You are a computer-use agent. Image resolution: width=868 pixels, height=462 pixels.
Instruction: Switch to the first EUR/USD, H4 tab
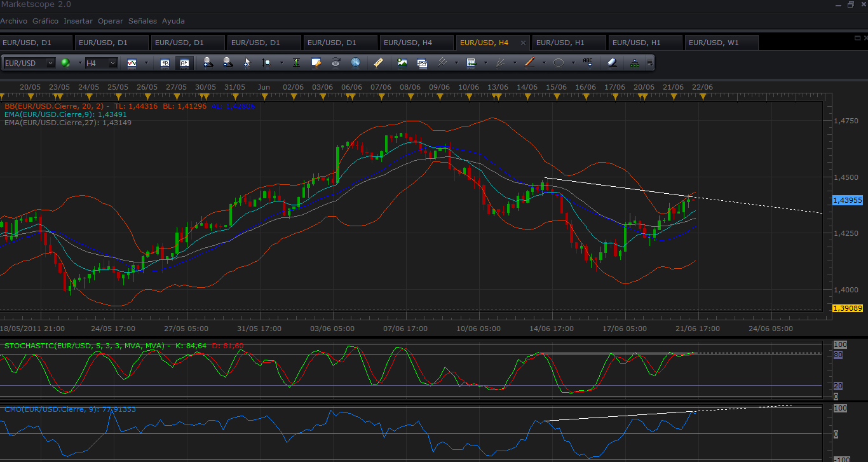click(x=416, y=43)
